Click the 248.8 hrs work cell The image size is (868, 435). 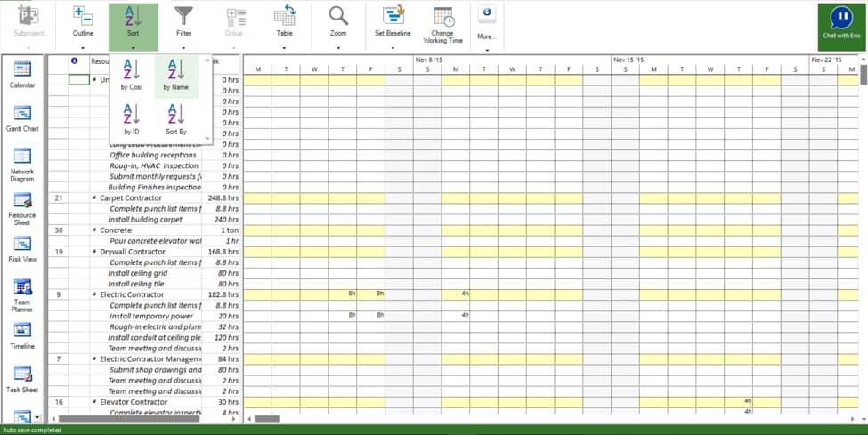[222, 198]
